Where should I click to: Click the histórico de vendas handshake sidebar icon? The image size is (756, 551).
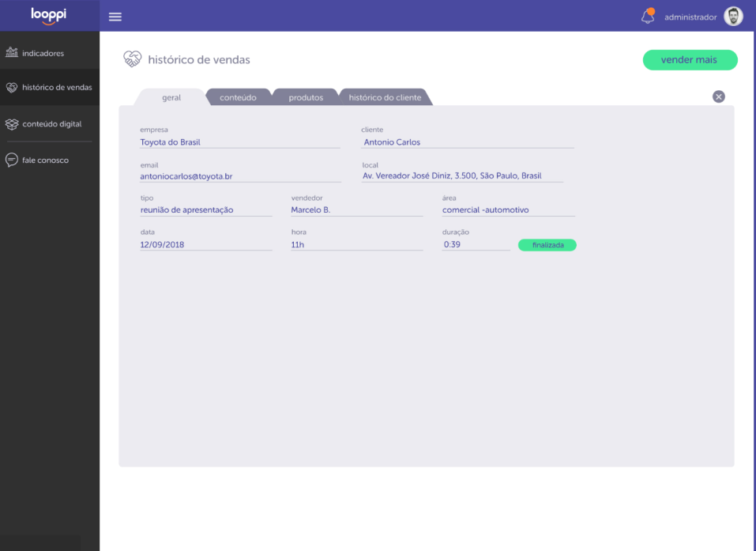(x=12, y=87)
